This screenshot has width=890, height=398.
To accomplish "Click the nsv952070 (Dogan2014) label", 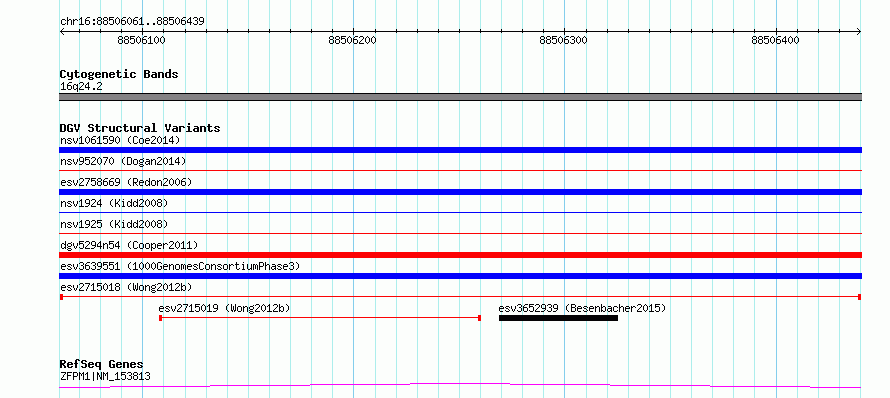I will point(123,161).
